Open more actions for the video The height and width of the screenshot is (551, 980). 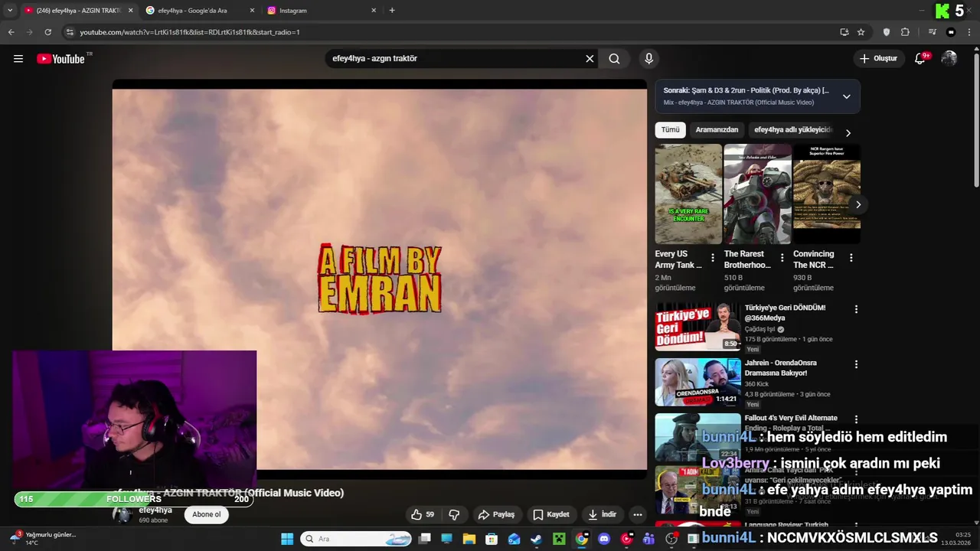[x=638, y=514]
